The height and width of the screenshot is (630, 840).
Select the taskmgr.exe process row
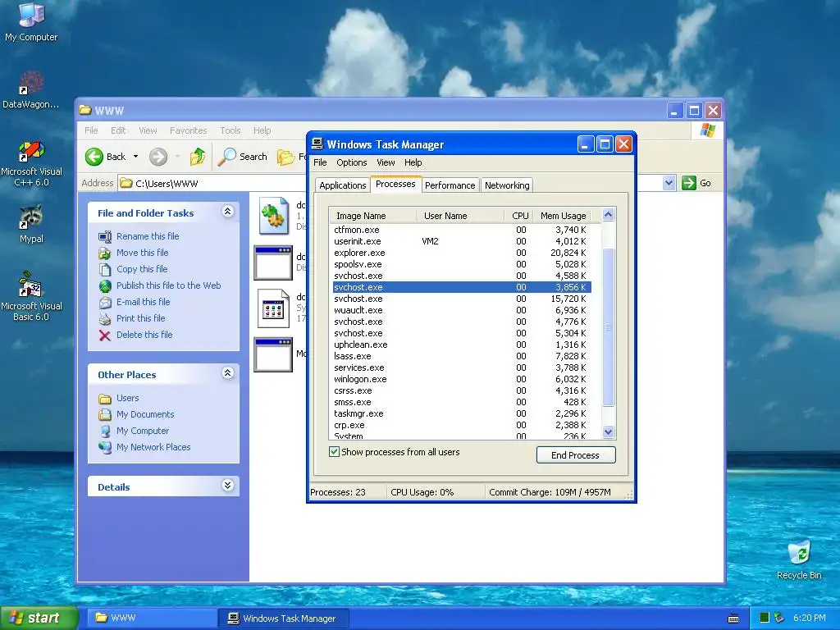pyautogui.click(x=461, y=413)
